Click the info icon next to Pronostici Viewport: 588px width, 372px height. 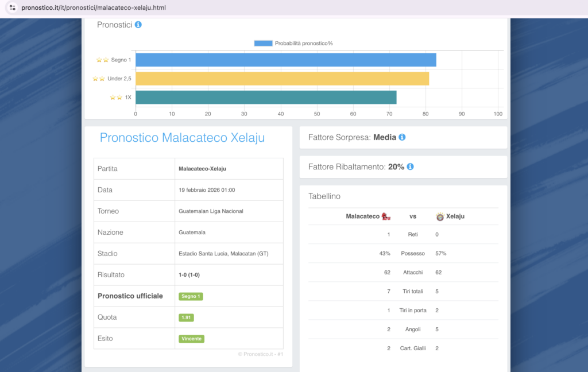coord(138,25)
